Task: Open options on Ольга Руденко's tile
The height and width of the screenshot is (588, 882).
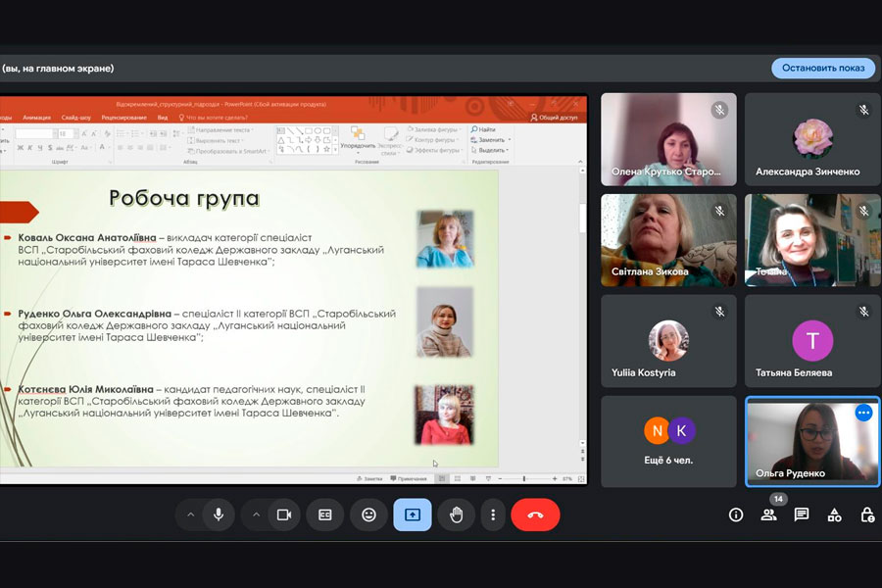Action: (863, 413)
